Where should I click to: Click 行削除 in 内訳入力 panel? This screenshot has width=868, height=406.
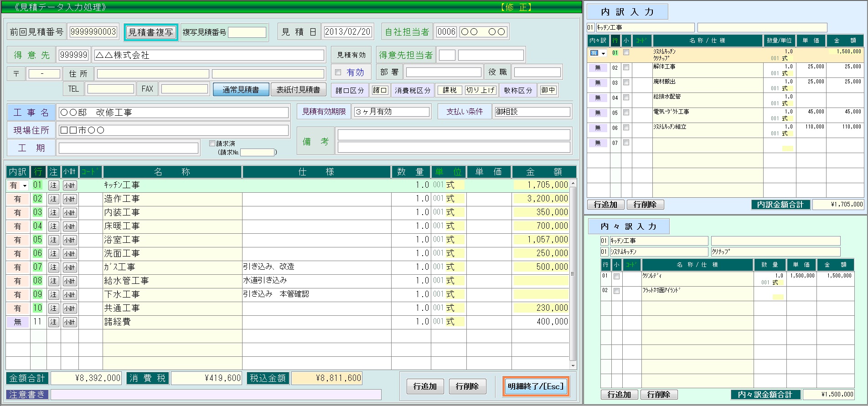(645, 205)
